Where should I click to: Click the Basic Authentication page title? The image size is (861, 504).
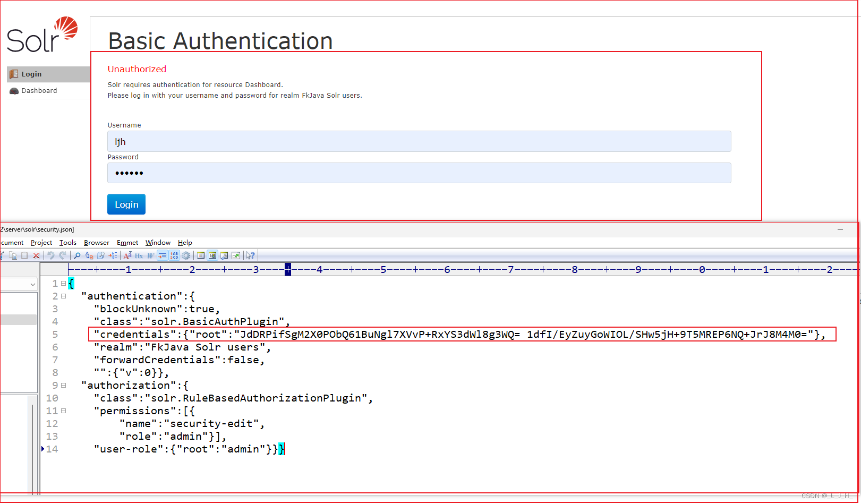coord(220,41)
